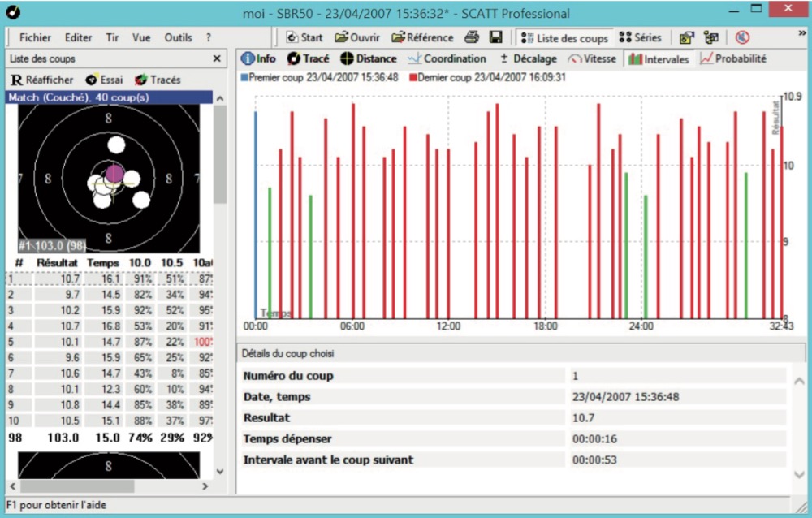The image size is (812, 518).
Task: Switch to the Info tab
Action: coord(258,58)
